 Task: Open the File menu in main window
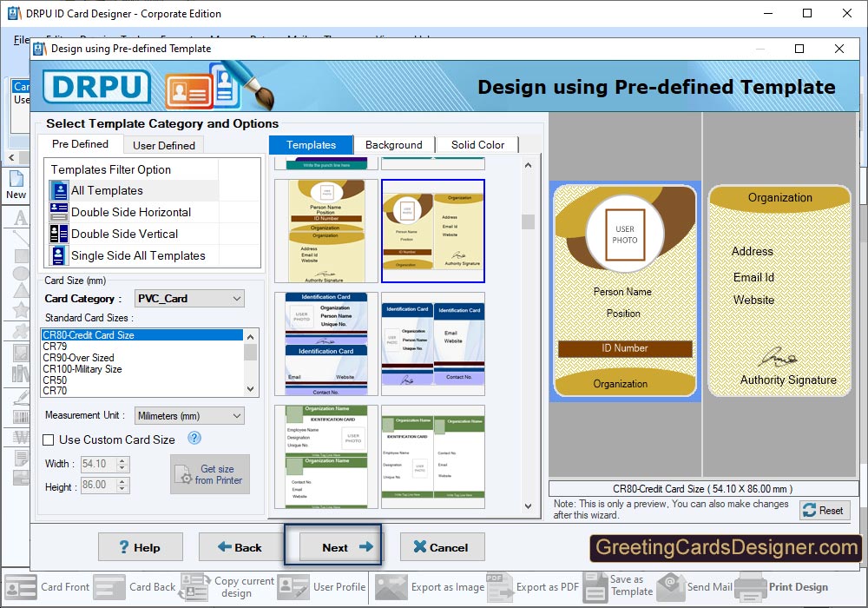(21, 39)
